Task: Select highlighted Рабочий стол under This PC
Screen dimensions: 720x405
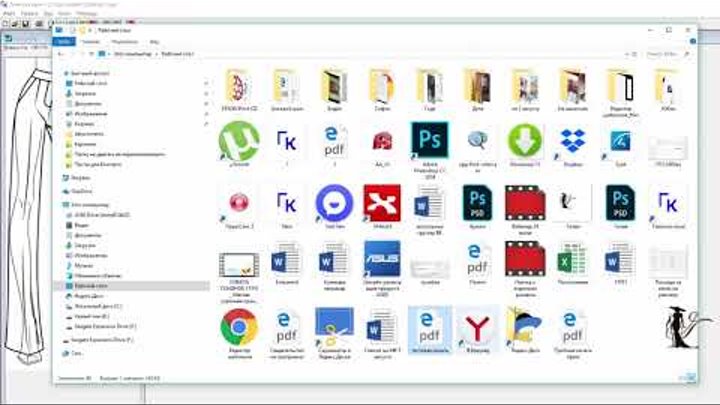Action: pyautogui.click(x=131, y=286)
